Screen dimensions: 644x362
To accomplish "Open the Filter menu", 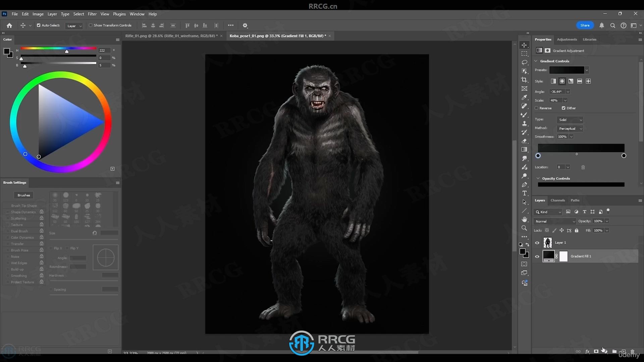I will point(92,14).
